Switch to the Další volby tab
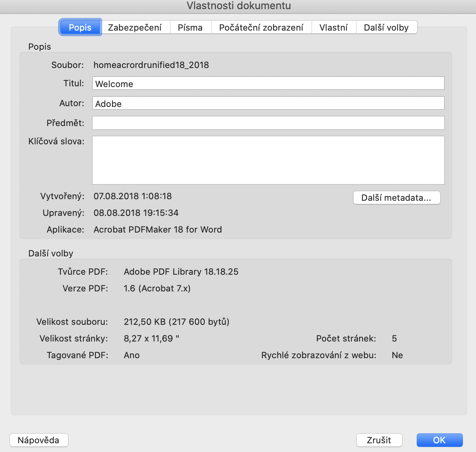476x452 pixels. click(x=386, y=27)
